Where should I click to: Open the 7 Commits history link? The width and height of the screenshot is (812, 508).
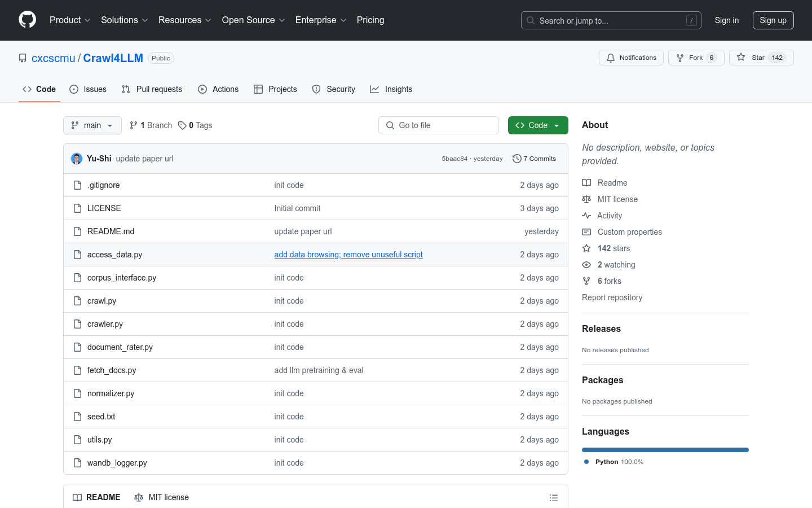click(535, 159)
